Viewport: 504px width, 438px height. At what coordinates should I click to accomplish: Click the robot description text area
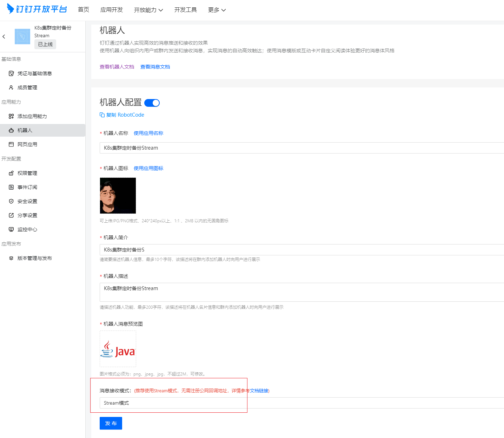pos(302,292)
